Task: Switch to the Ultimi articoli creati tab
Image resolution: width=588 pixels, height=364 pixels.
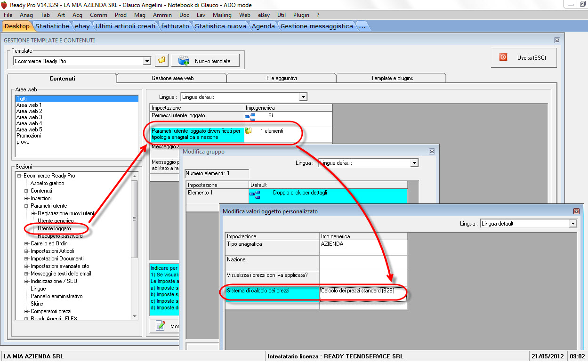Action: (x=125, y=26)
